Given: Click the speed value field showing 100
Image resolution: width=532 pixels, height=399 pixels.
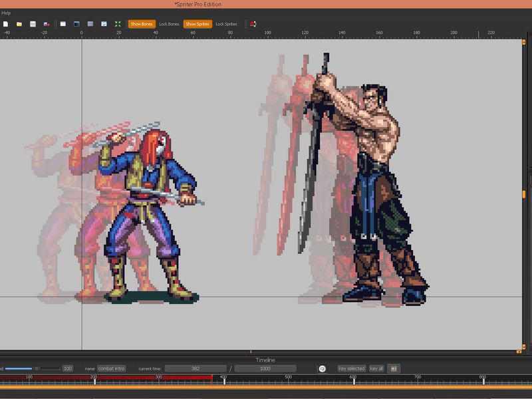Looking at the screenshot, I should 68,368.
